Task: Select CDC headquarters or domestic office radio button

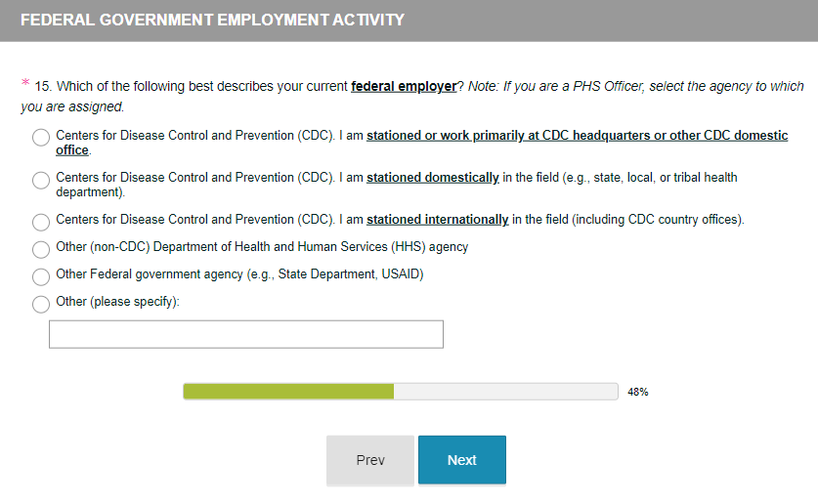Action: point(41,138)
